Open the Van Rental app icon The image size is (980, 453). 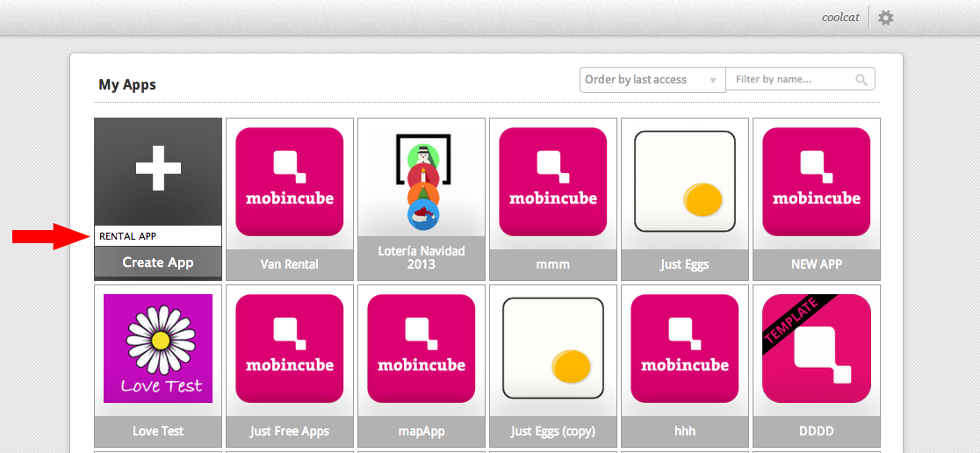290,182
